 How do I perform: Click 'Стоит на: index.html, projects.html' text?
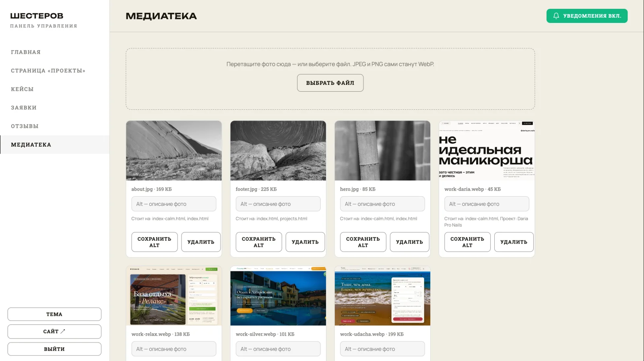[x=271, y=219]
